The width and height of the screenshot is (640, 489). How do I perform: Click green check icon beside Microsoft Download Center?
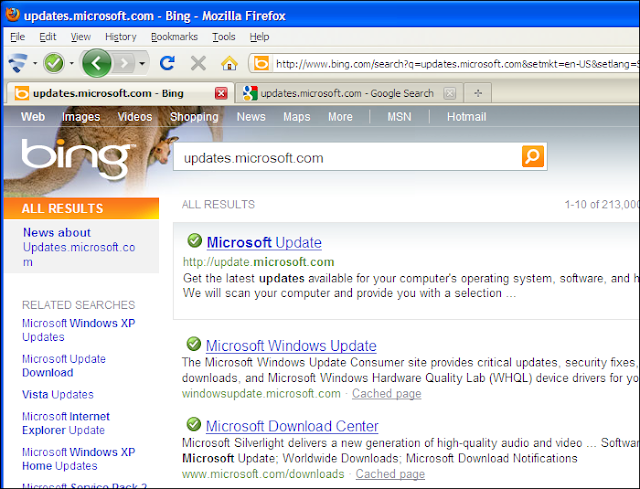click(x=194, y=424)
